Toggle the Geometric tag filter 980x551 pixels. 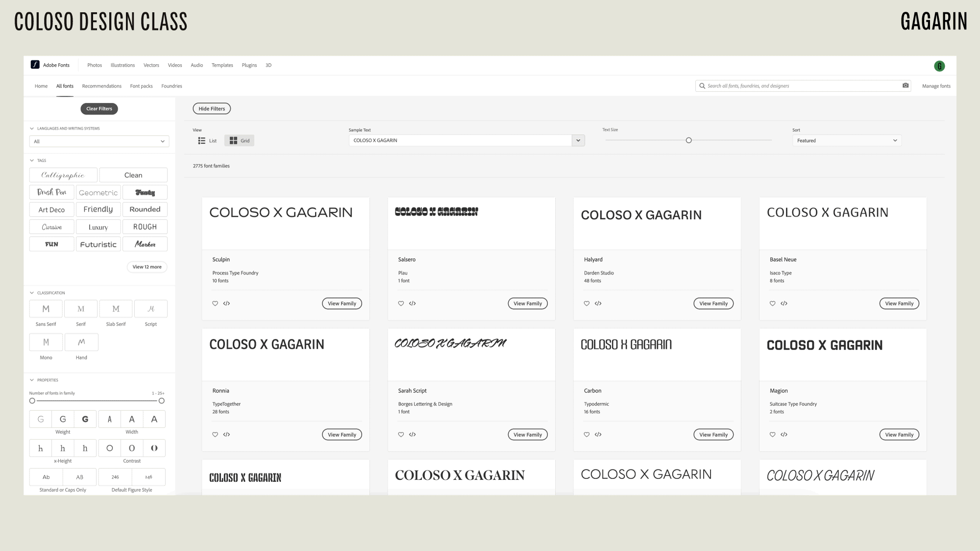pos(98,192)
